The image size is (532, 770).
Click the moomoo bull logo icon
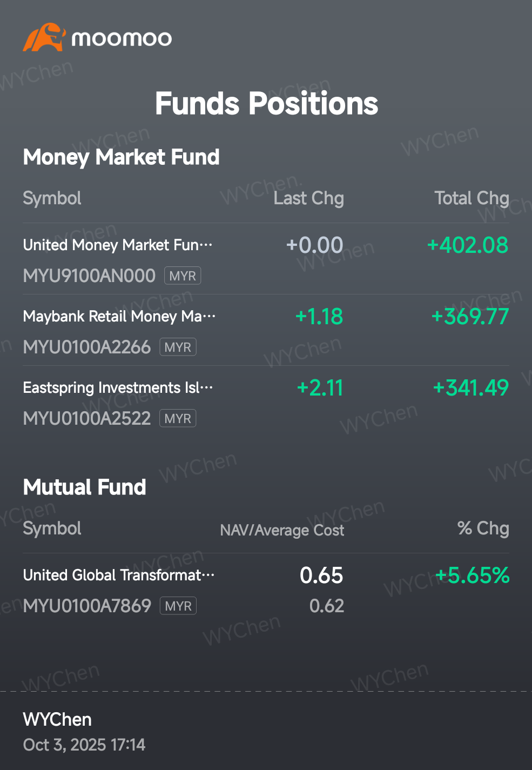click(44, 37)
